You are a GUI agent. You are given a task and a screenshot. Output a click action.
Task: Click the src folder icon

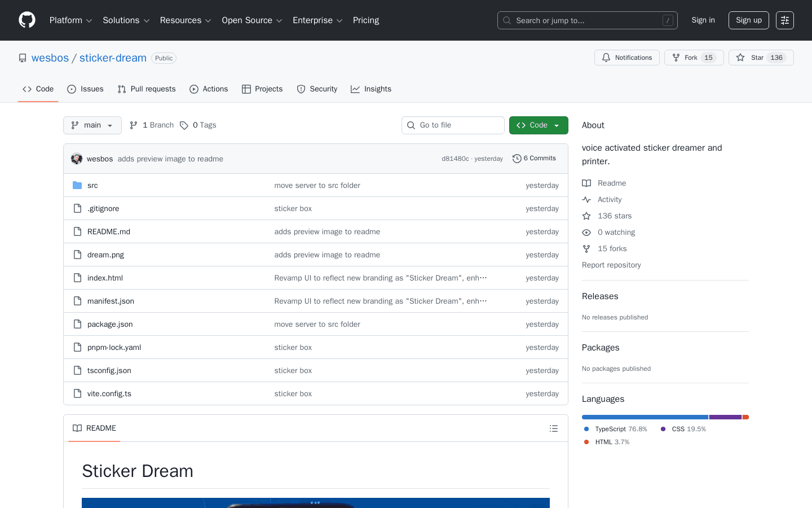(77, 185)
